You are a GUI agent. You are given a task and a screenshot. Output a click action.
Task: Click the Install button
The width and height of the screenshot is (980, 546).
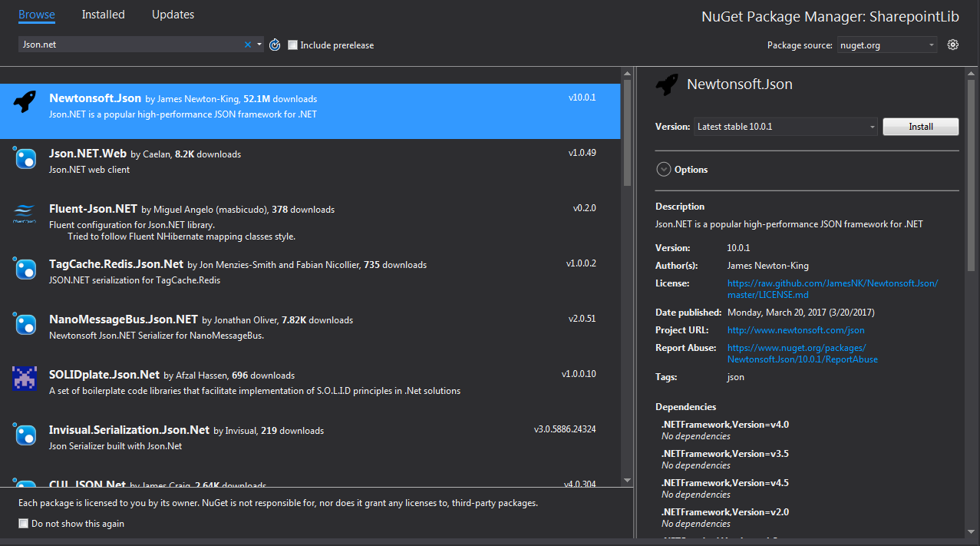pos(921,127)
